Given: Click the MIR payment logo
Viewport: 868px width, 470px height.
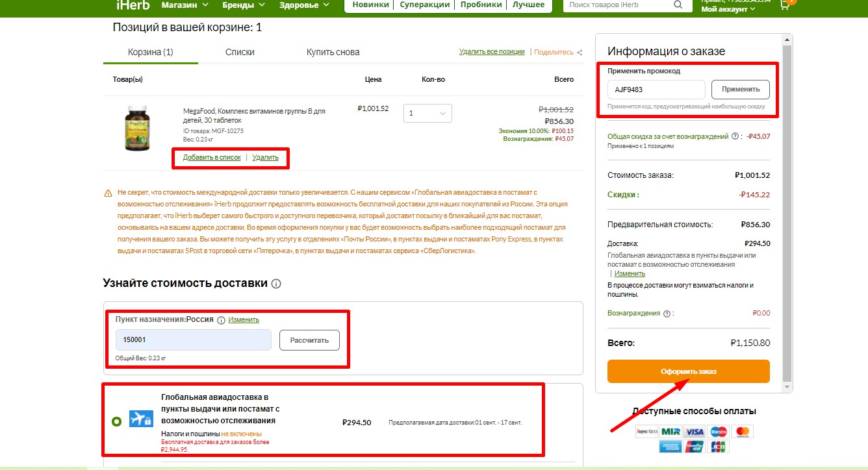Looking at the screenshot, I should click(670, 432).
